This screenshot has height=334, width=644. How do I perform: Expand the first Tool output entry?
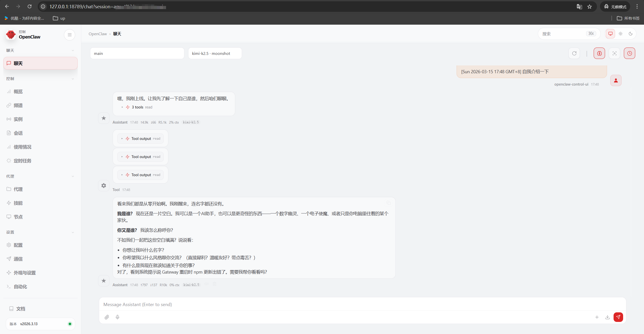[141, 139]
